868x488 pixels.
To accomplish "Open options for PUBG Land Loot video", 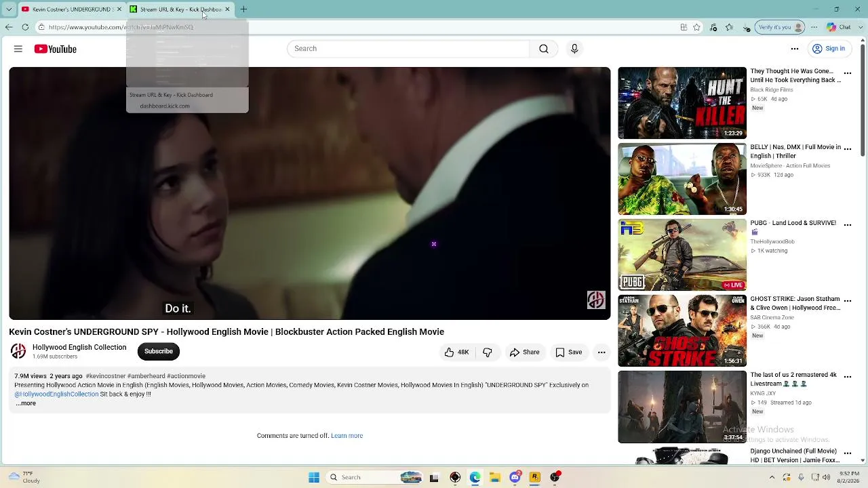I will [x=848, y=224].
